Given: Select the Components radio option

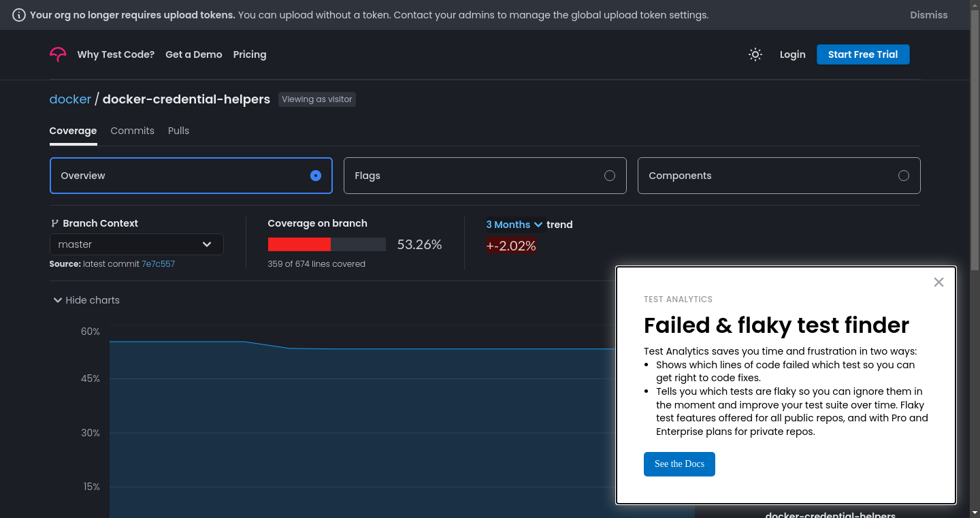Looking at the screenshot, I should 904,176.
